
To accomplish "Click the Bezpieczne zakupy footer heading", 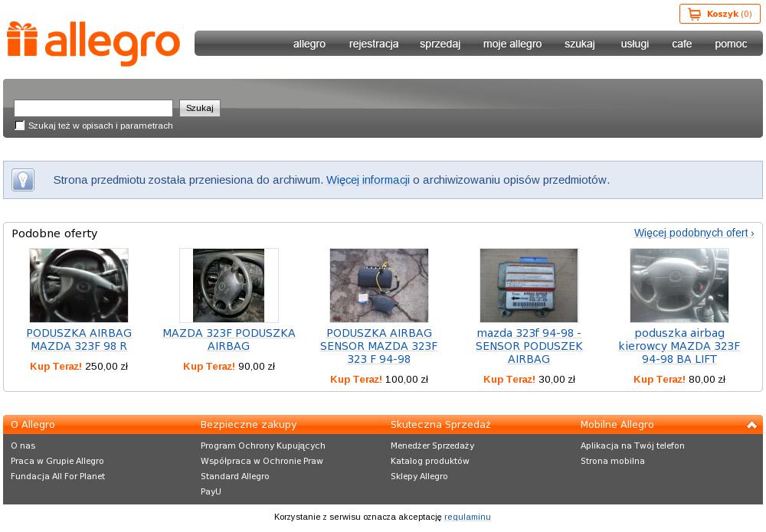I will [249, 425].
